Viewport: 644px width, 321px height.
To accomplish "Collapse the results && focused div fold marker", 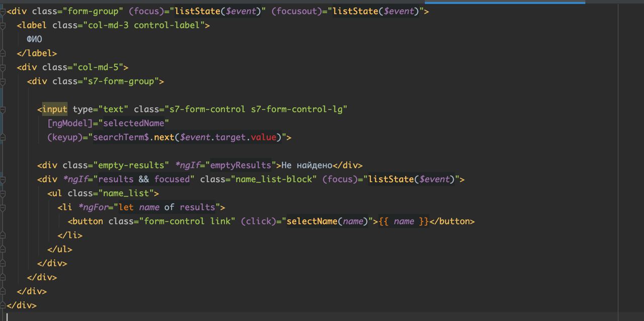I will [x=3, y=179].
